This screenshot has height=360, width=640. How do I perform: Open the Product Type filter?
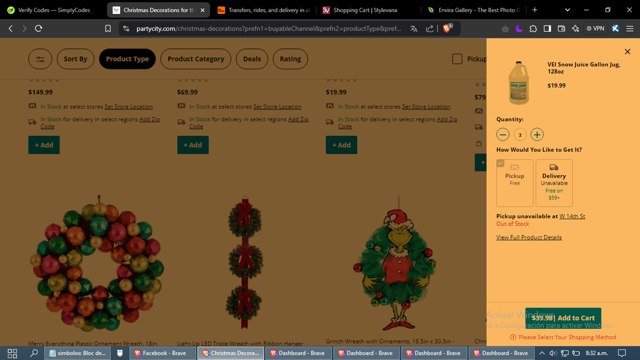coord(127,59)
